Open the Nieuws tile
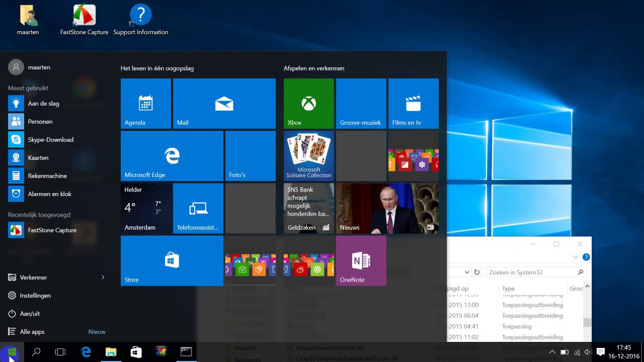 387,208
